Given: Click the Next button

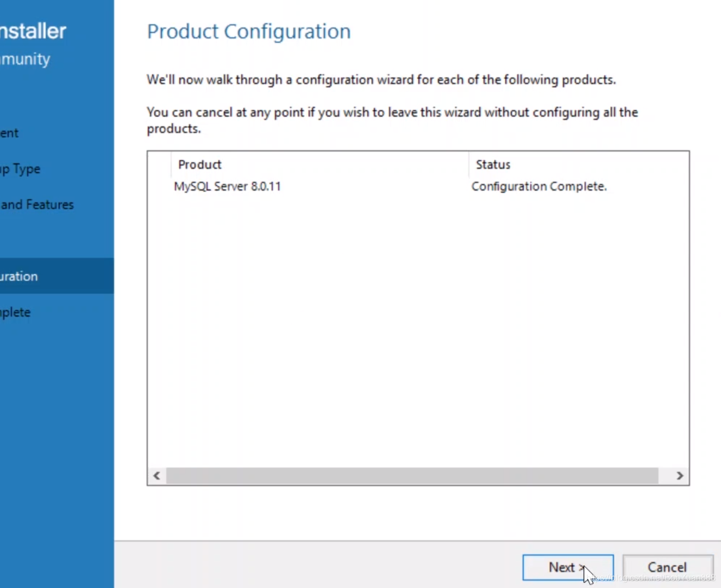Looking at the screenshot, I should pos(568,567).
